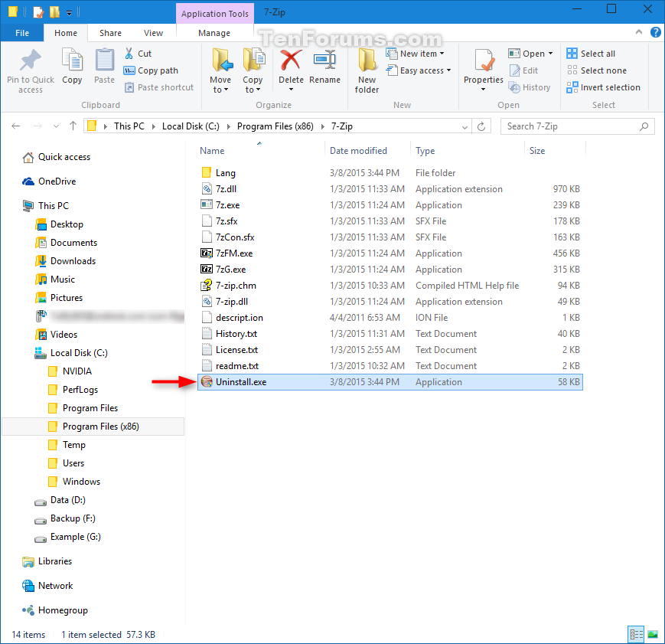Click the Copy ribbon icon
The width and height of the screenshot is (665, 644).
point(72,60)
